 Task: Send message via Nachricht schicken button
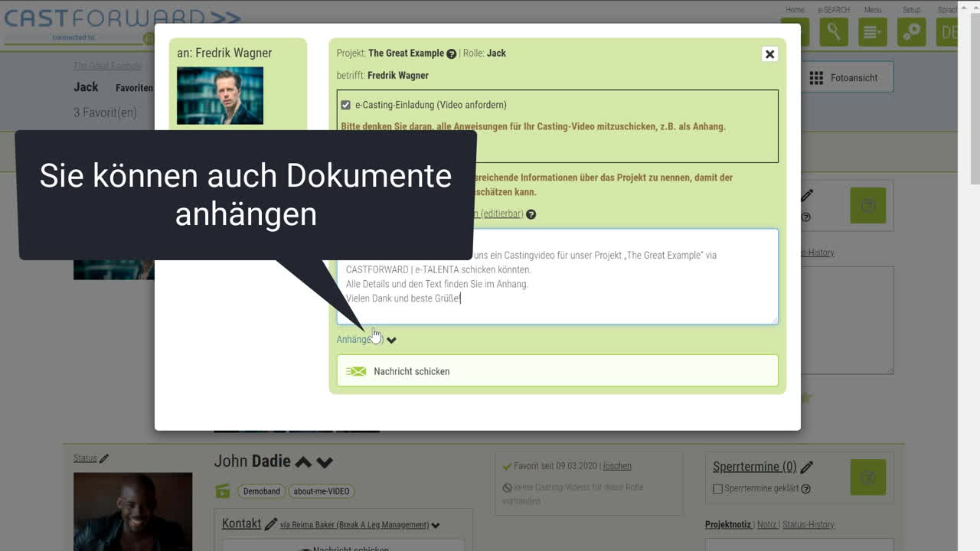click(557, 371)
